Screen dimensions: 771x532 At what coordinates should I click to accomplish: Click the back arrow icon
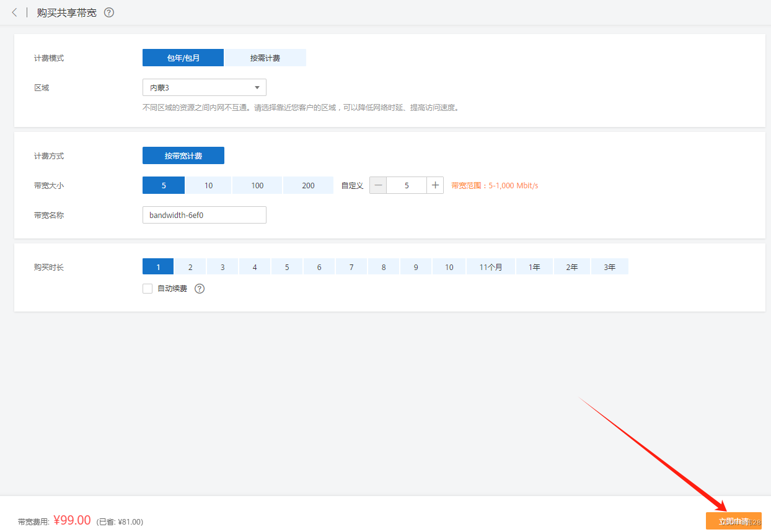[x=14, y=12]
